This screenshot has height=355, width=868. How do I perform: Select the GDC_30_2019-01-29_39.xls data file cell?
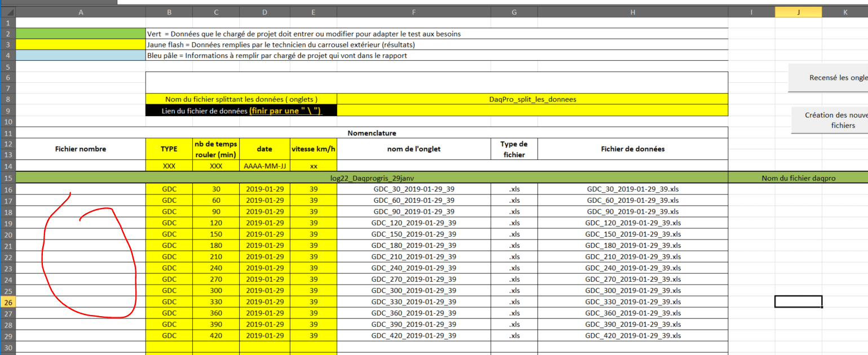(632, 189)
